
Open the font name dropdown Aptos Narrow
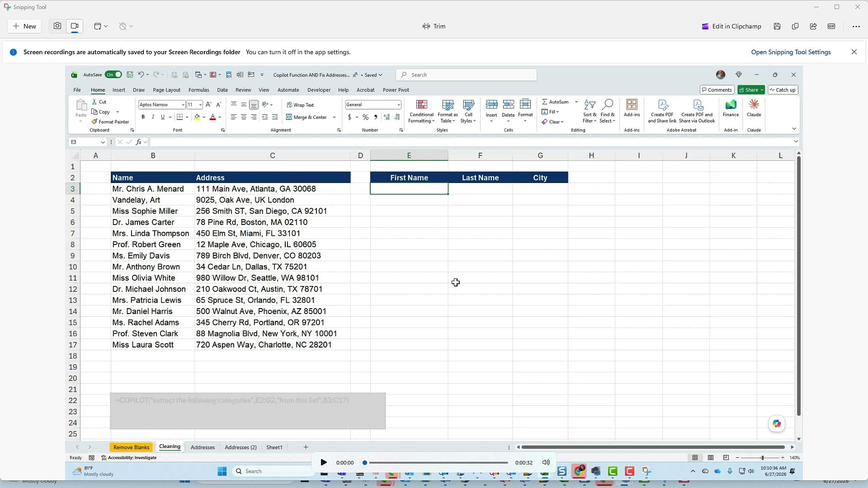point(183,105)
